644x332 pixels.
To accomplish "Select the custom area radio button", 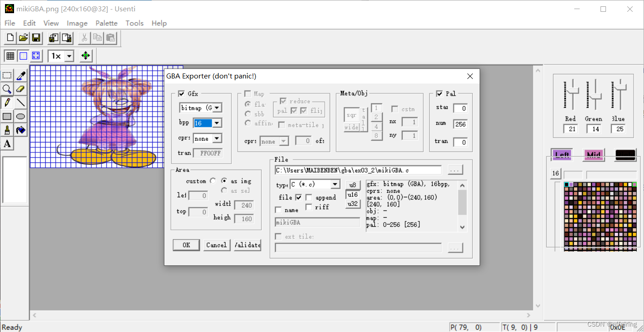I will tap(213, 180).
